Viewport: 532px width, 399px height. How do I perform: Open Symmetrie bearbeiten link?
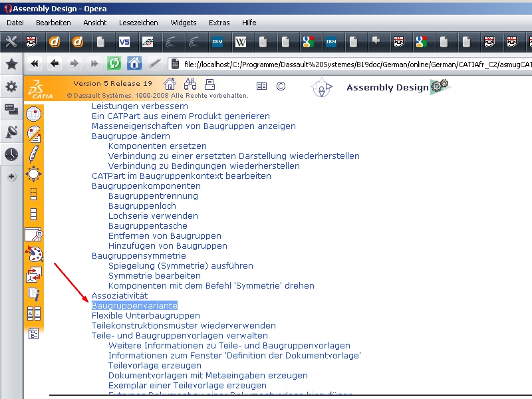154,275
